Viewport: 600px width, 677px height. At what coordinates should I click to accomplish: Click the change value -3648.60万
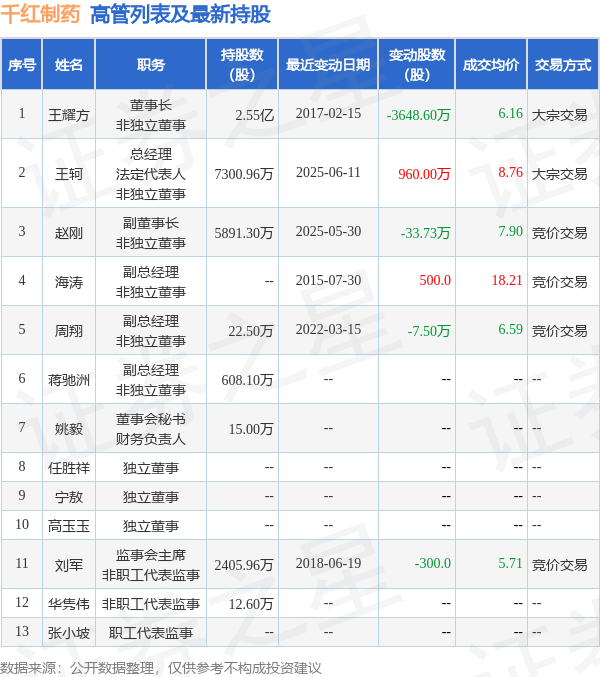coord(419,115)
